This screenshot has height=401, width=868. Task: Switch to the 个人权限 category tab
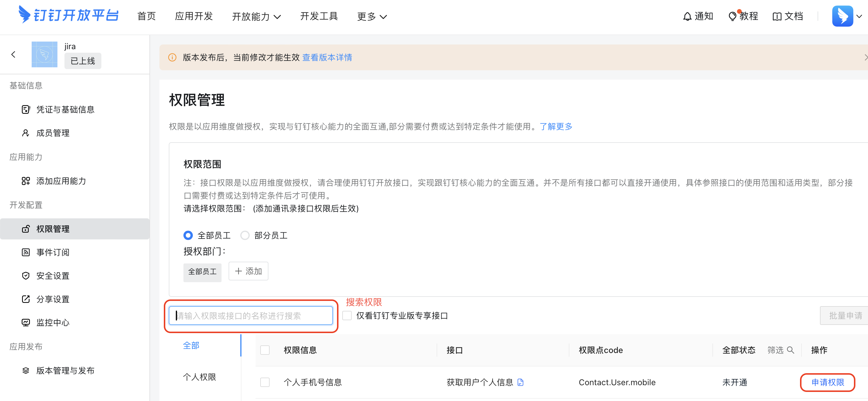200,377
